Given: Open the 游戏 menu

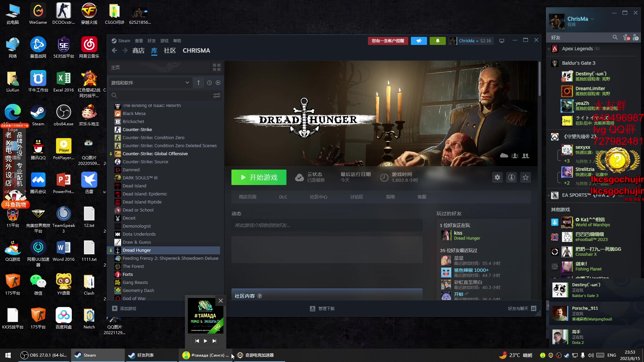Looking at the screenshot, I should (x=164, y=41).
